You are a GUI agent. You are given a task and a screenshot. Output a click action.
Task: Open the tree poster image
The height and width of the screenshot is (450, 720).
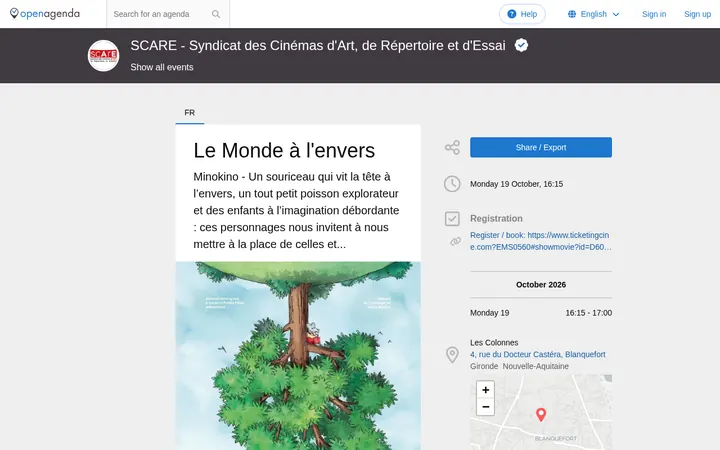click(x=298, y=356)
